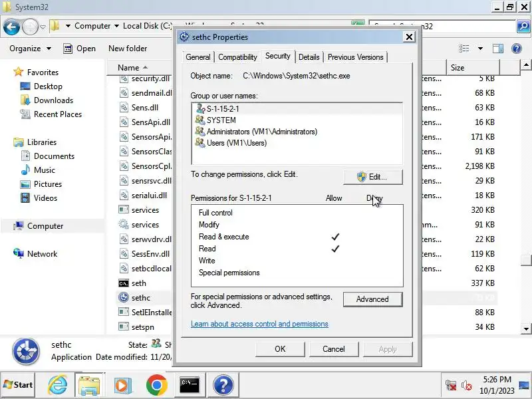Click the network tray icon
This screenshot has width=532, height=399.
[x=451, y=386]
